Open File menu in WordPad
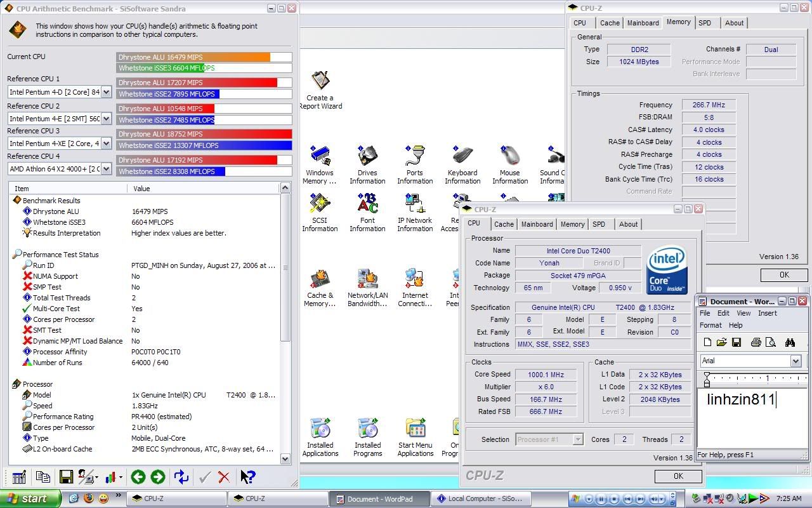The height and width of the screenshot is (508, 812). tap(705, 313)
